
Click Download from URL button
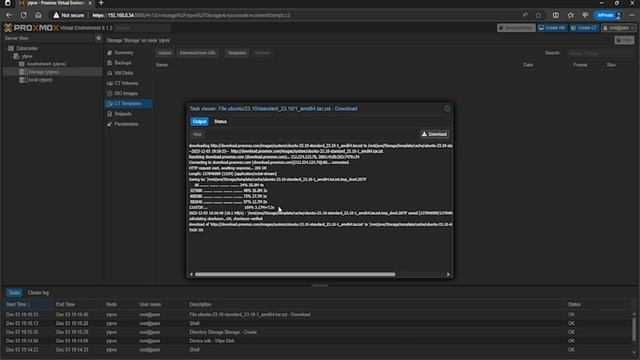pyautogui.click(x=198, y=53)
